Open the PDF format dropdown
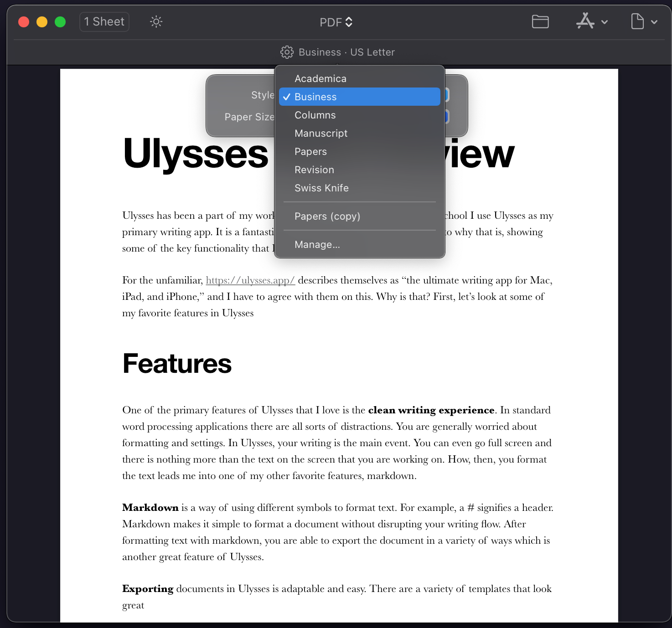The width and height of the screenshot is (672, 628). click(x=336, y=21)
